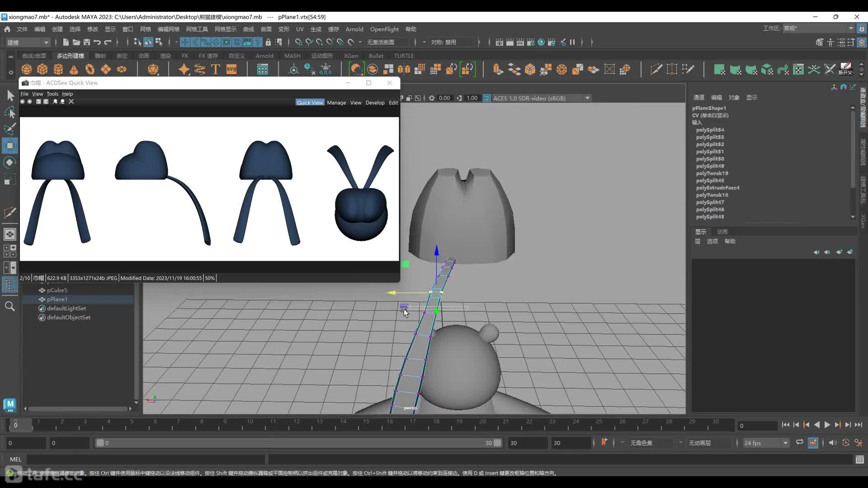Click the undo arrow icon
The height and width of the screenshot is (488, 868).
(97, 42)
